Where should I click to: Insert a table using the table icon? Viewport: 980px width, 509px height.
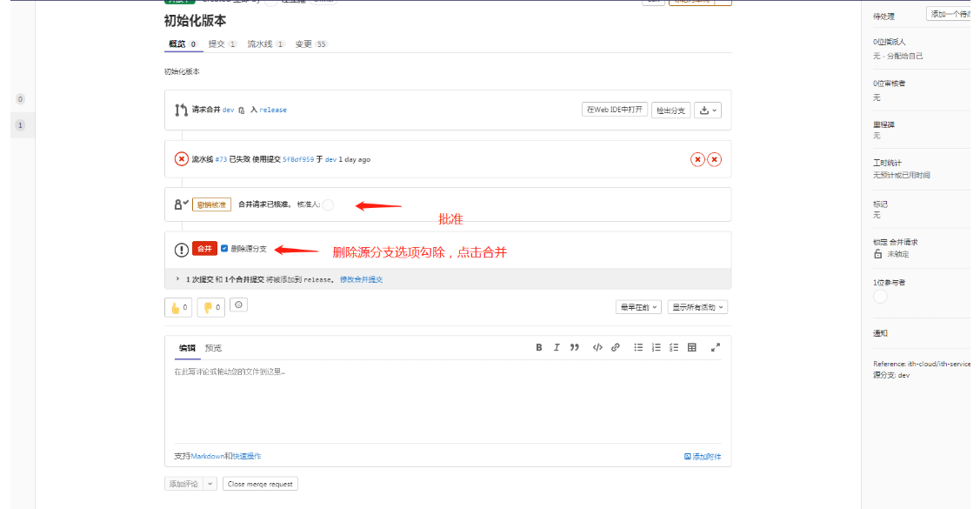coord(692,347)
